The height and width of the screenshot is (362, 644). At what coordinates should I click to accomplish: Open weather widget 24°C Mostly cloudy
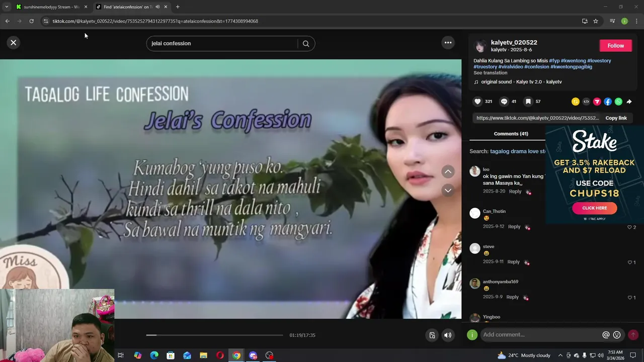(x=524, y=355)
